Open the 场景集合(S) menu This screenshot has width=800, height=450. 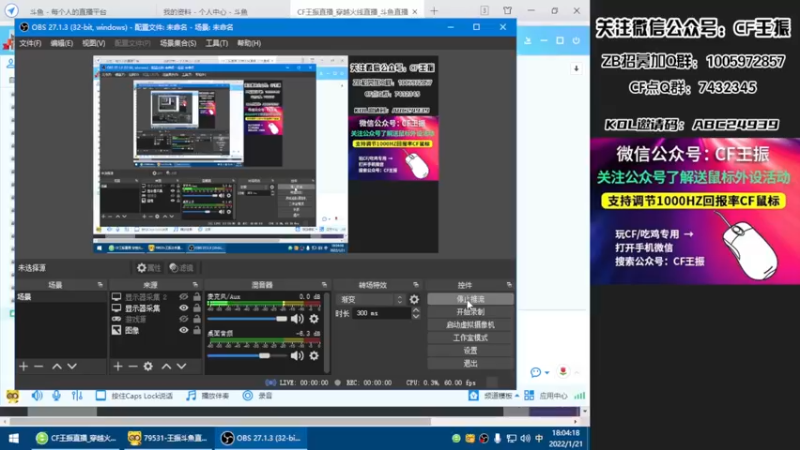coord(178,43)
